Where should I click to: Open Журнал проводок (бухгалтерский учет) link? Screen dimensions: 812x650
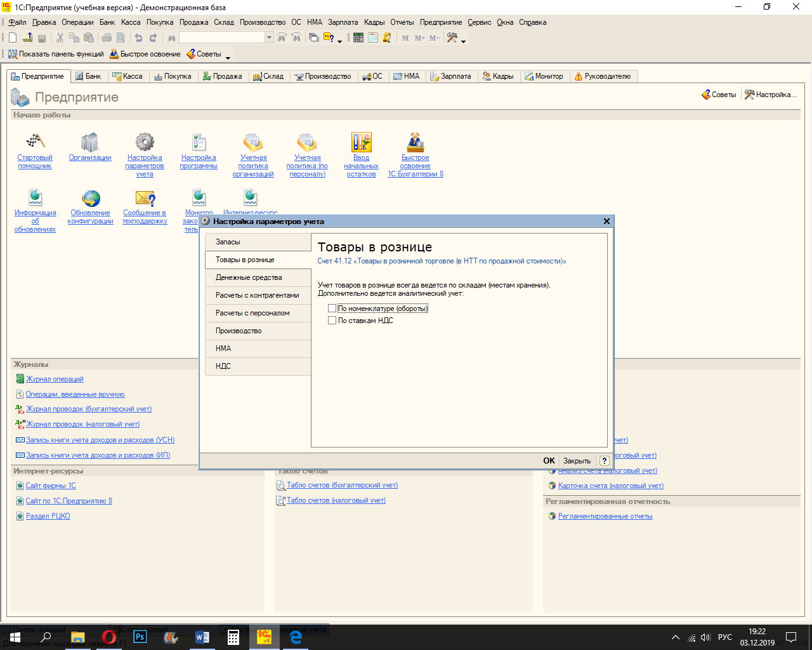(89, 409)
